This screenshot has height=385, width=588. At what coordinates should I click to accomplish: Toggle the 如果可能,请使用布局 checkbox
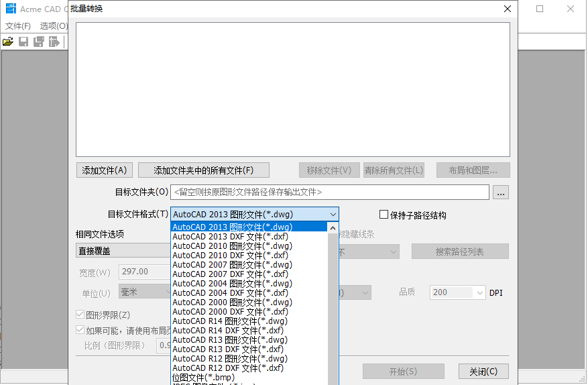[x=80, y=330]
